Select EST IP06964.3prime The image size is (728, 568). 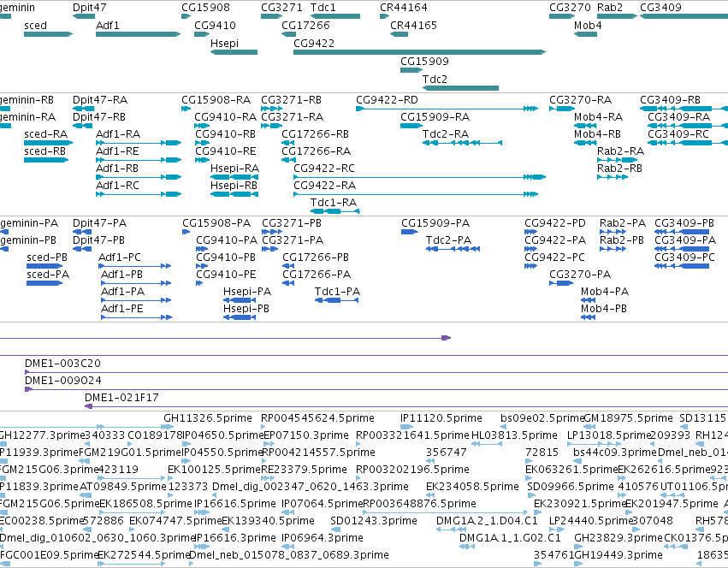click(x=323, y=538)
